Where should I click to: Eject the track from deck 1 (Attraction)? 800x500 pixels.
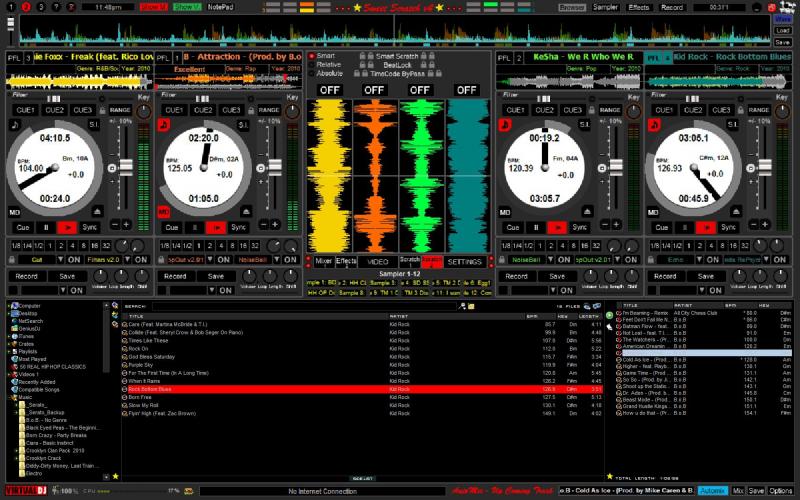pyautogui.click(x=246, y=211)
